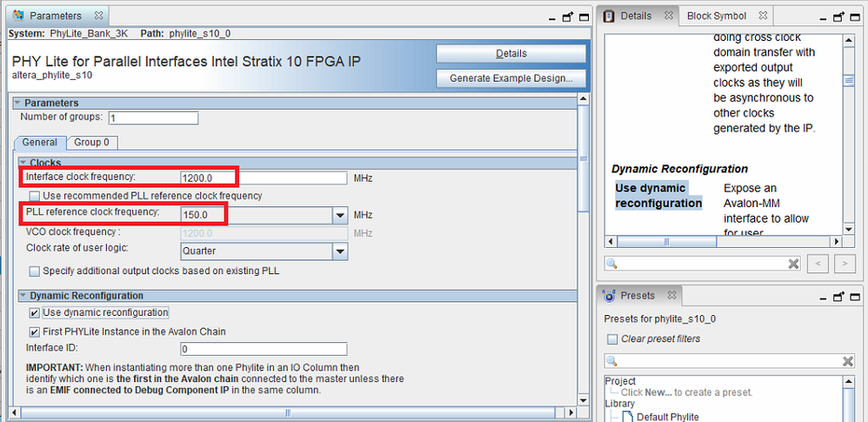
Task: Uncheck Use dynamic reconfiguration
Action: (x=35, y=313)
